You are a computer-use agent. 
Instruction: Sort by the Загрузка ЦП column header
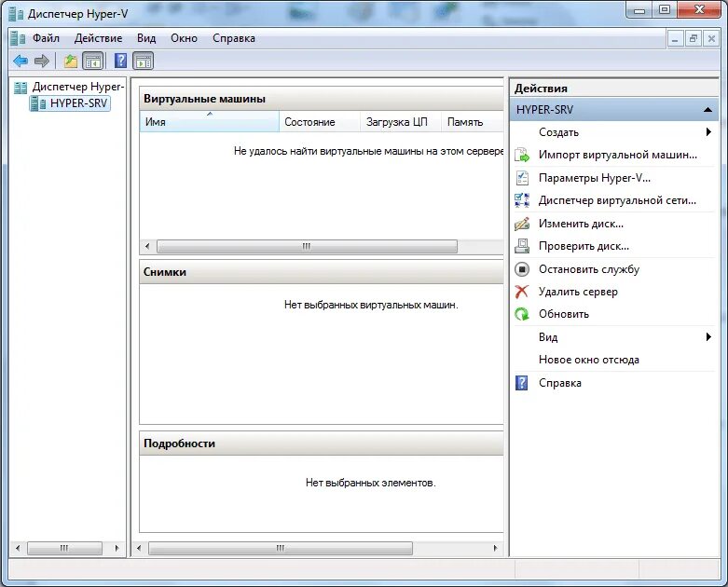(x=400, y=121)
